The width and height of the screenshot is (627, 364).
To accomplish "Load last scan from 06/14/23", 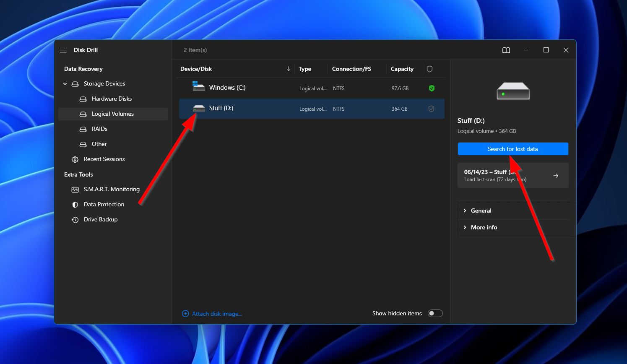I will 513,175.
